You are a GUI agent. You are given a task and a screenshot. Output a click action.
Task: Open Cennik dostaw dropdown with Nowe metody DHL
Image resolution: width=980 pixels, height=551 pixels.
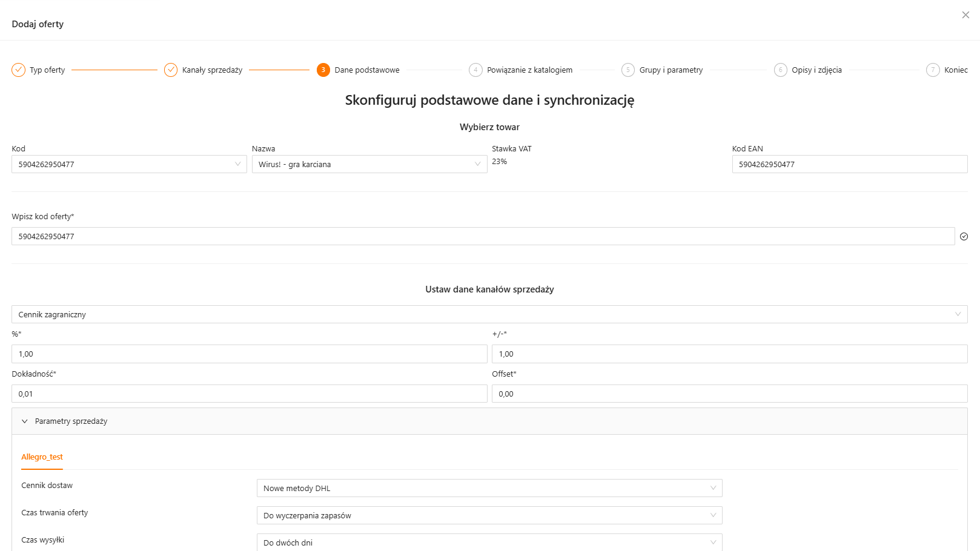coord(489,488)
